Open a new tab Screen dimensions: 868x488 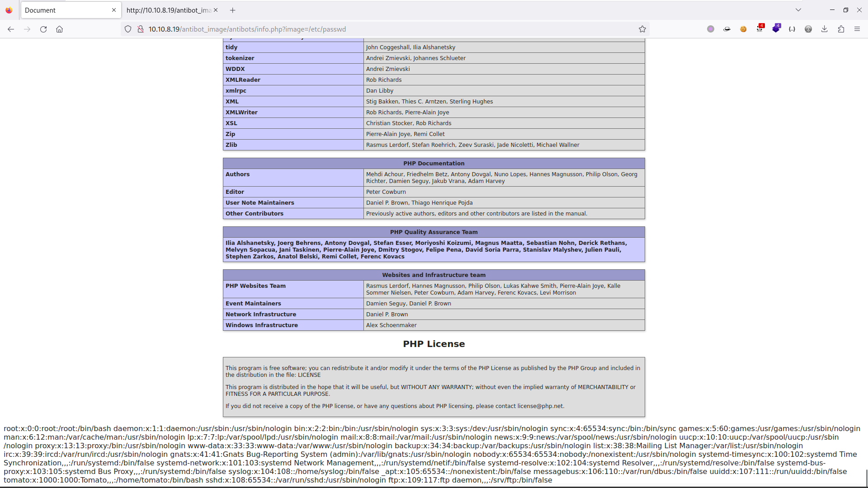[x=232, y=10]
